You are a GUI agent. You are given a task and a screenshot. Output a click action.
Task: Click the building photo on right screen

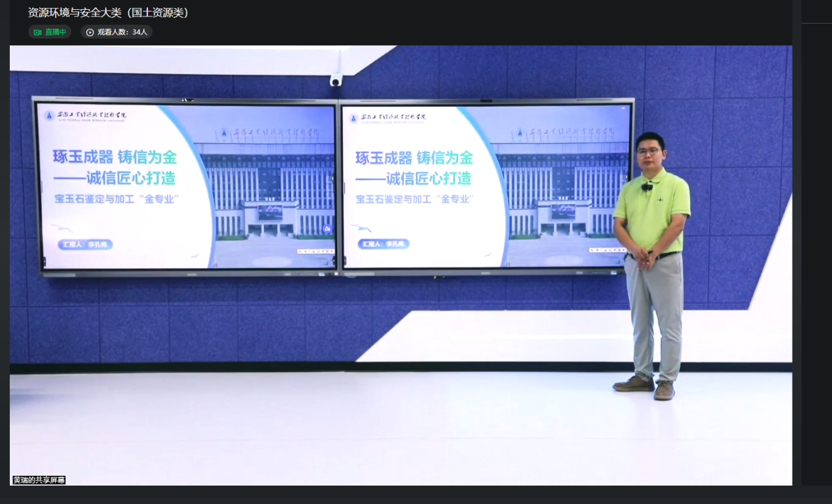559,191
